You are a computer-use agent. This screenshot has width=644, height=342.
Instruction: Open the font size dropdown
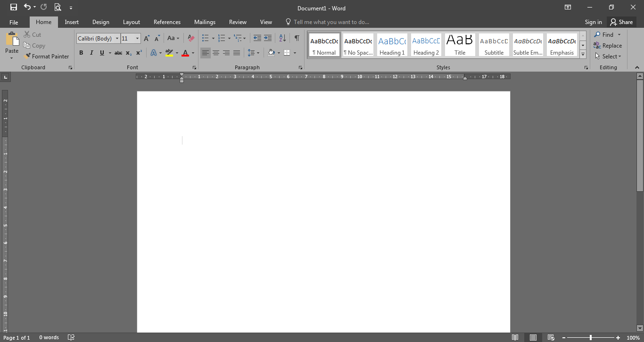tap(137, 38)
